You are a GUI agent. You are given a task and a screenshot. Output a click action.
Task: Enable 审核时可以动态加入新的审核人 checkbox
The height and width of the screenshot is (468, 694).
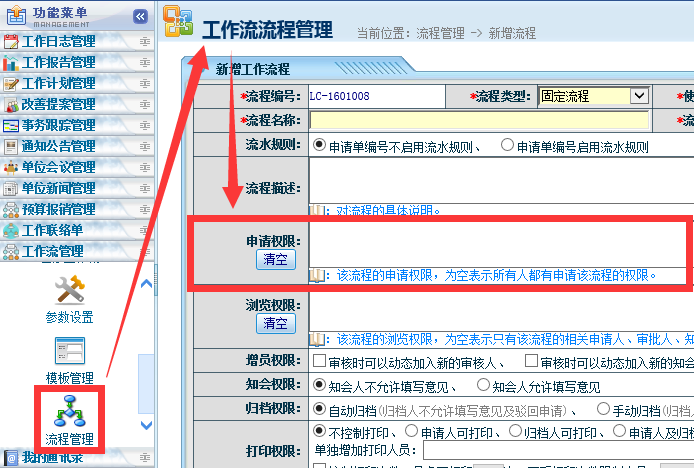click(319, 362)
